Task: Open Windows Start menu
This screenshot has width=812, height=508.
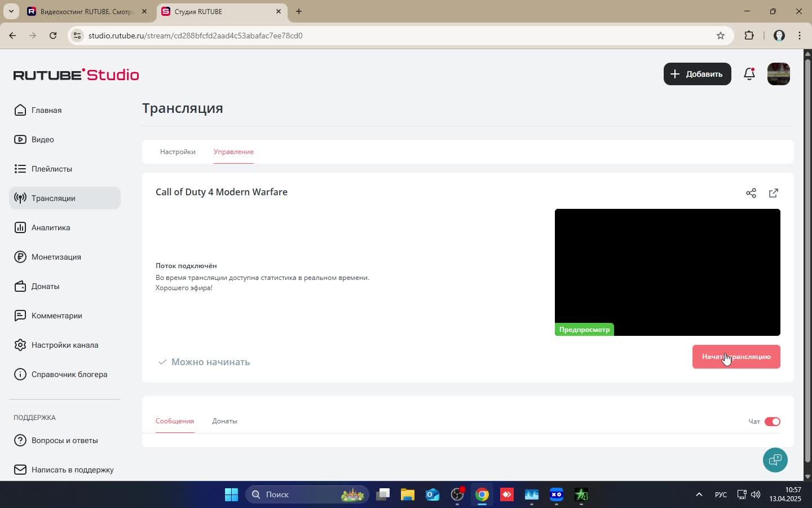Action: pos(231,495)
